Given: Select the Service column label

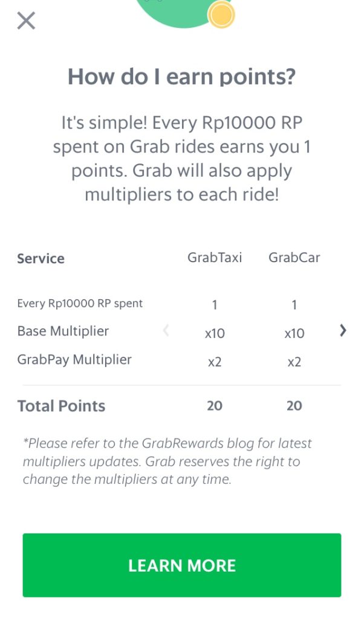Looking at the screenshot, I should 41,259.
